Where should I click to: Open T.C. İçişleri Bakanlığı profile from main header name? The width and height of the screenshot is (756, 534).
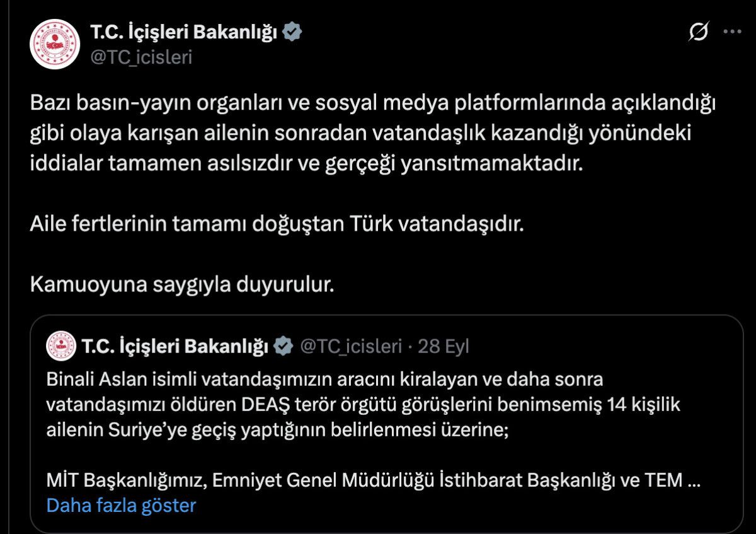point(183,32)
